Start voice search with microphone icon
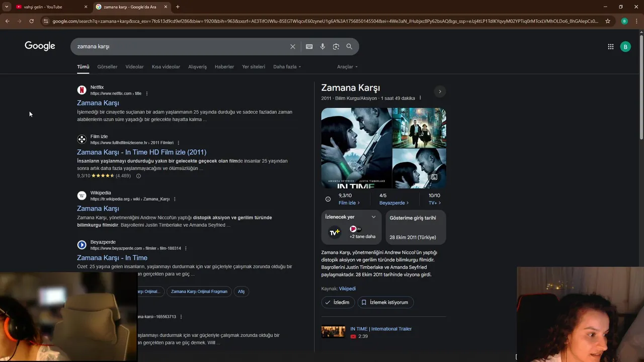The image size is (644, 362). click(x=323, y=46)
